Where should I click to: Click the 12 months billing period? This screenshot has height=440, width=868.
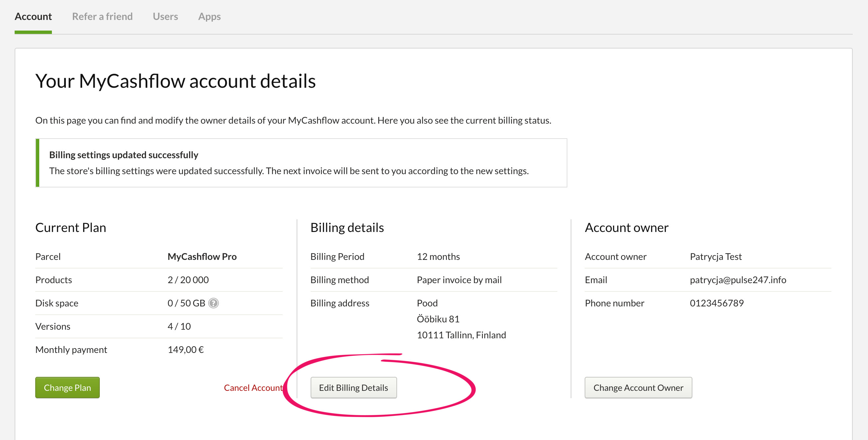[438, 257]
